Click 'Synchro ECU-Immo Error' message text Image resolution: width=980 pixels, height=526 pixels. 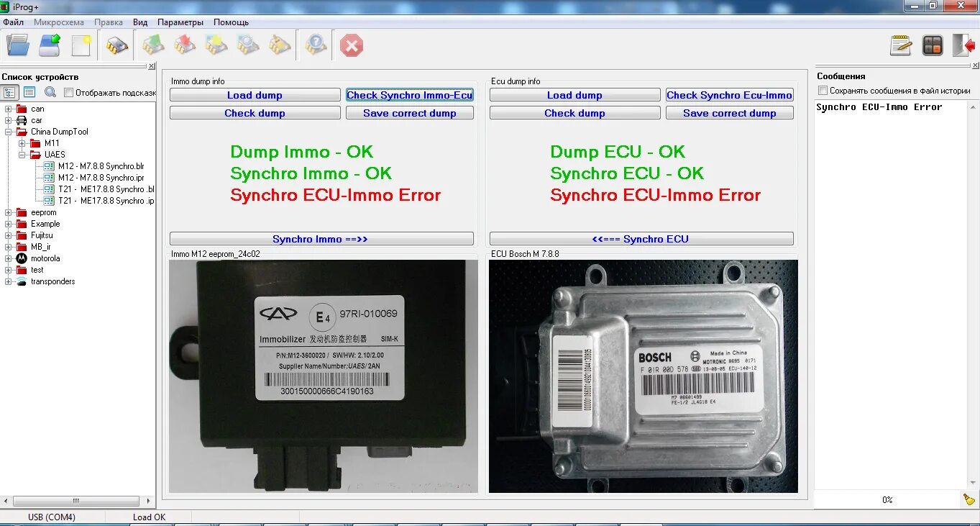(879, 107)
